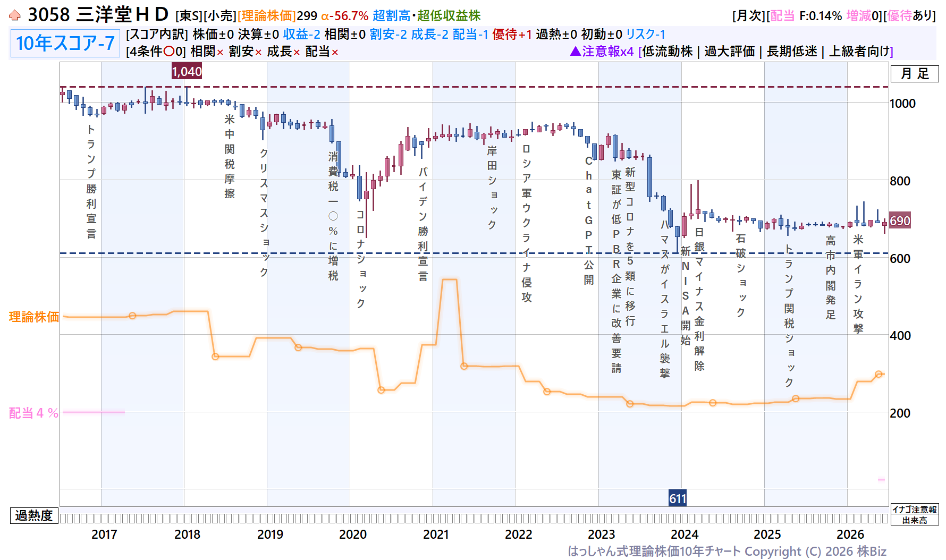This screenshot has height=560, width=946.
Task: Click the 出来高 volume label
Action: click(915, 520)
